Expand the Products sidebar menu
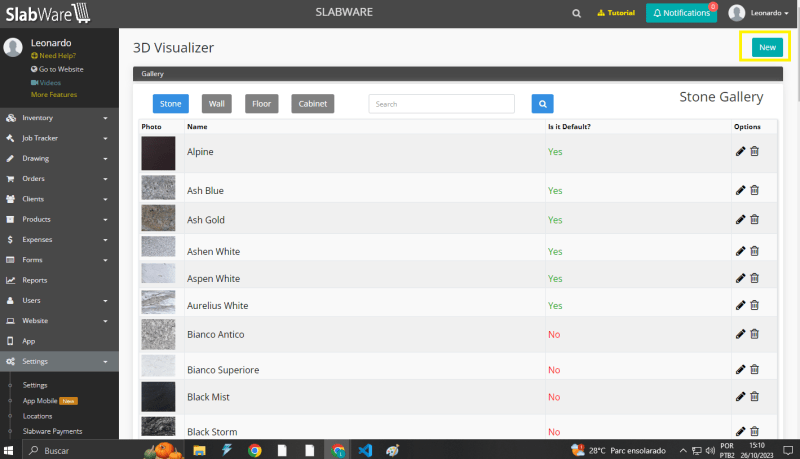800x459 pixels. click(x=59, y=219)
